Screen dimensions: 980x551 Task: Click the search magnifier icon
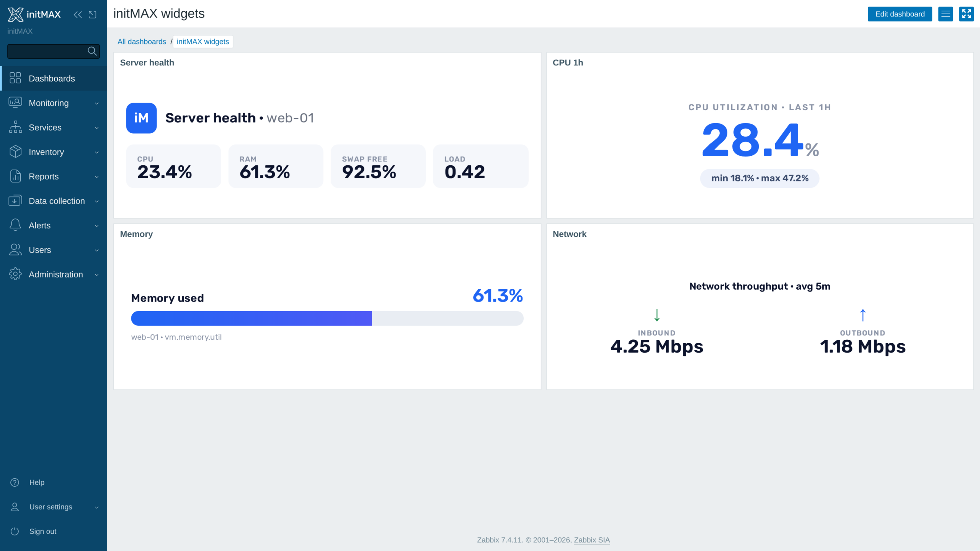(x=92, y=51)
